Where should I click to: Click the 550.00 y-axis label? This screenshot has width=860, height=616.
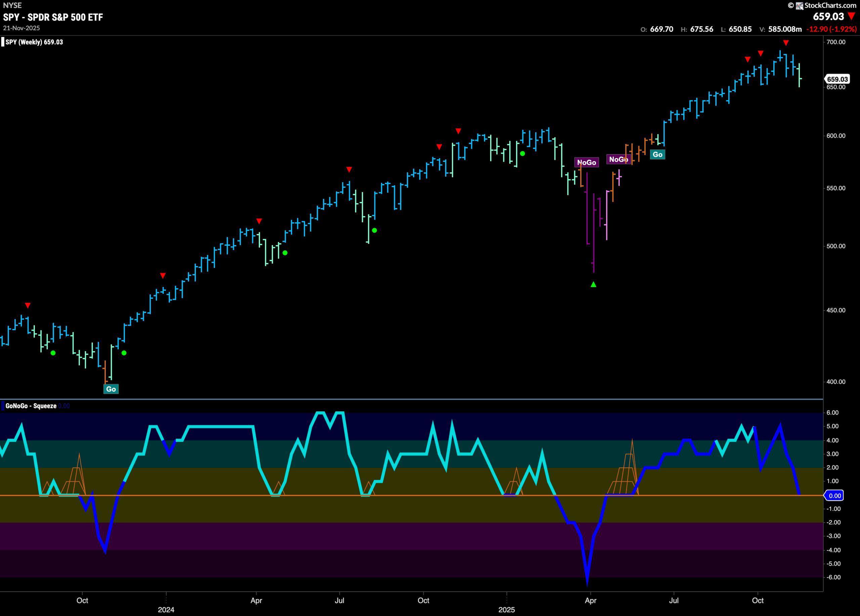coord(836,188)
